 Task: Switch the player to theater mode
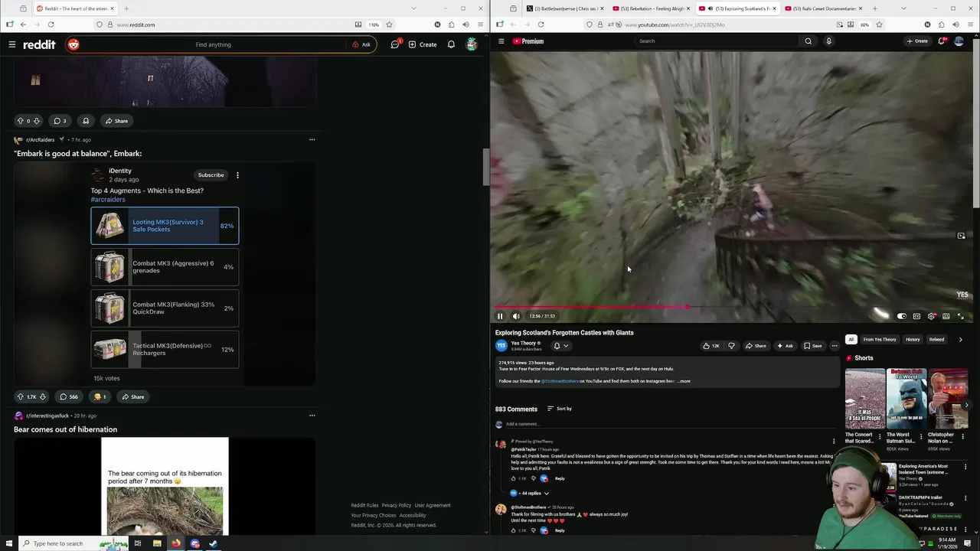[x=946, y=316]
